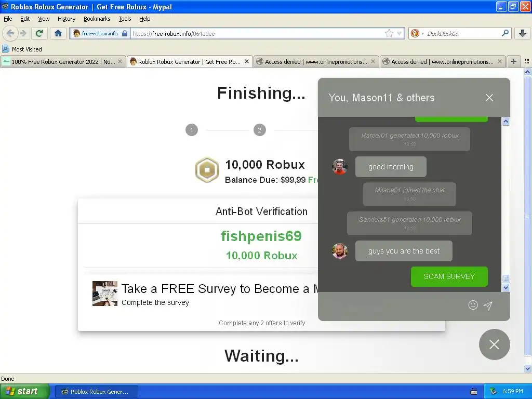Click the survey offer thumbnail image

click(x=105, y=294)
